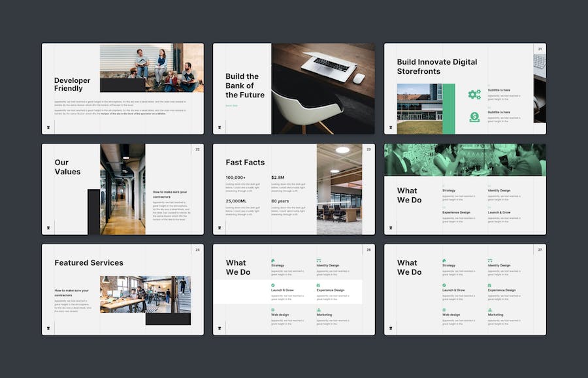This screenshot has height=378, width=588.
Task: Click the green dollar coin icon
Action: click(x=474, y=118)
